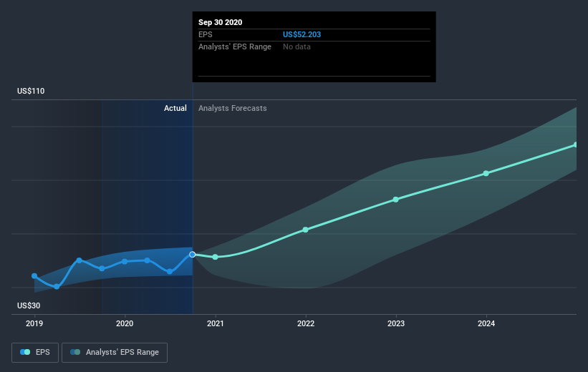Click the Analysts Forecasts section label
This screenshot has height=372, width=588.
coord(233,108)
